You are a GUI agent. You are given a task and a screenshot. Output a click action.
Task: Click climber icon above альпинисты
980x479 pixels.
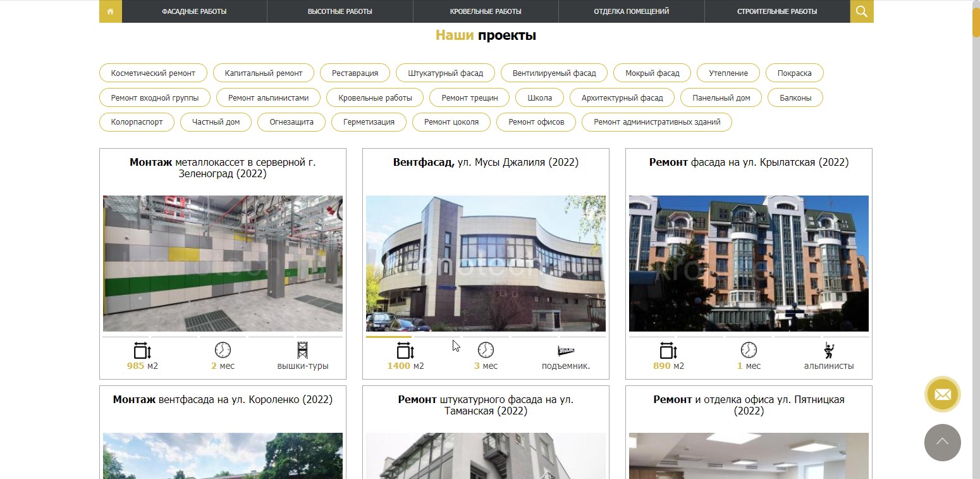tap(828, 351)
